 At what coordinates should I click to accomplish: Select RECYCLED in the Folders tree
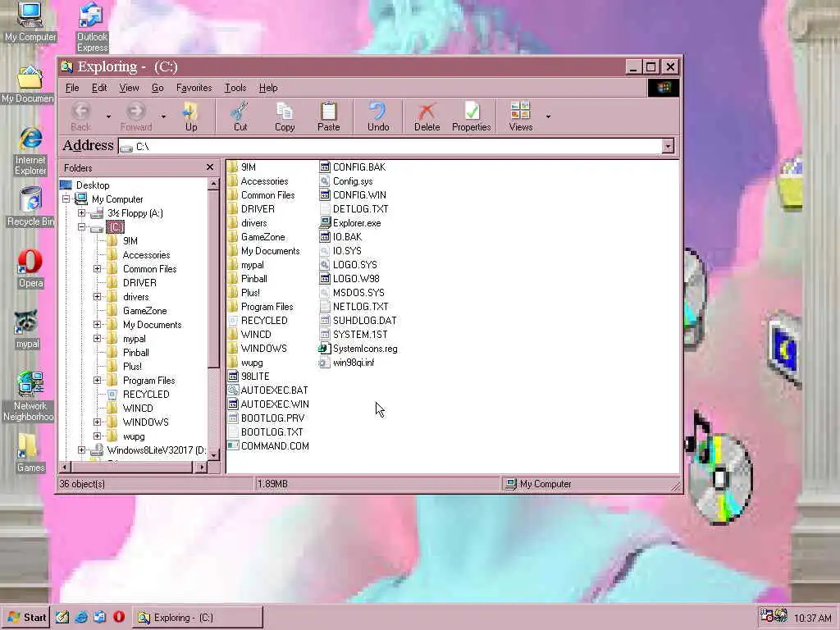pyautogui.click(x=146, y=395)
